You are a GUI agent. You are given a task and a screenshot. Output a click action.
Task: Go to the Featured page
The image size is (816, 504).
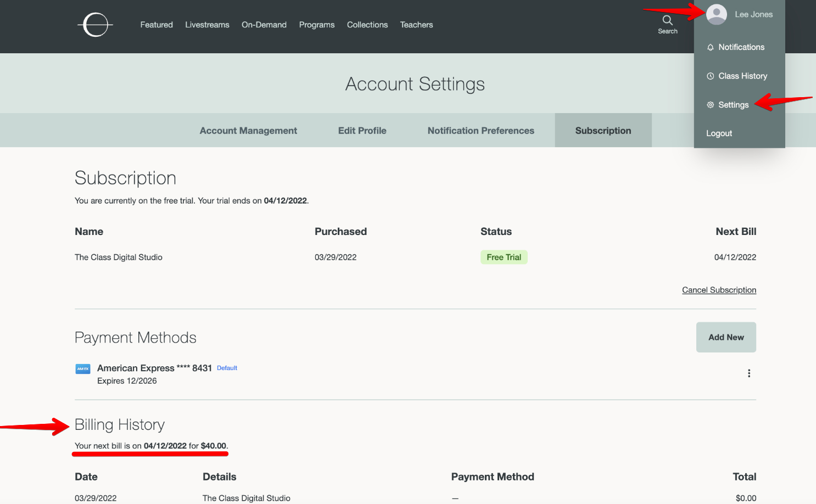coord(157,25)
